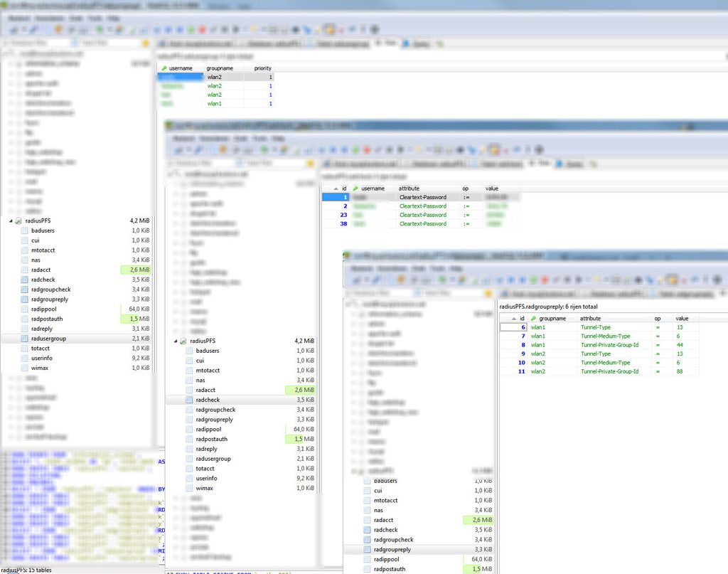Open userinfo in the middle window tree

[207, 478]
